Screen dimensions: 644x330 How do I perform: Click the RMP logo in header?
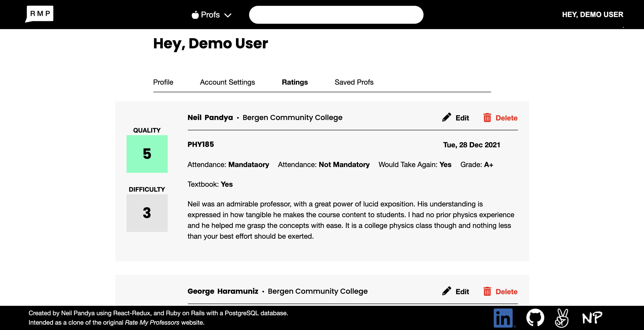pyautogui.click(x=40, y=14)
